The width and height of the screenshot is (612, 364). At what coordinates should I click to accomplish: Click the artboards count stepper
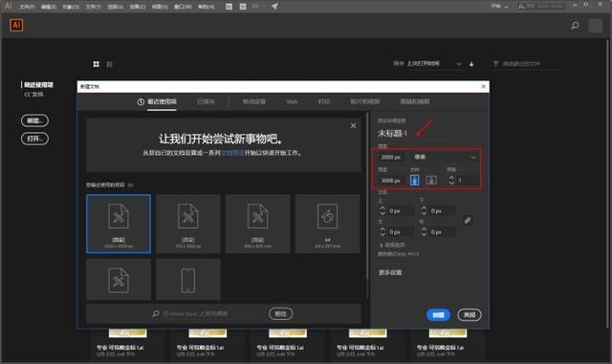click(451, 180)
